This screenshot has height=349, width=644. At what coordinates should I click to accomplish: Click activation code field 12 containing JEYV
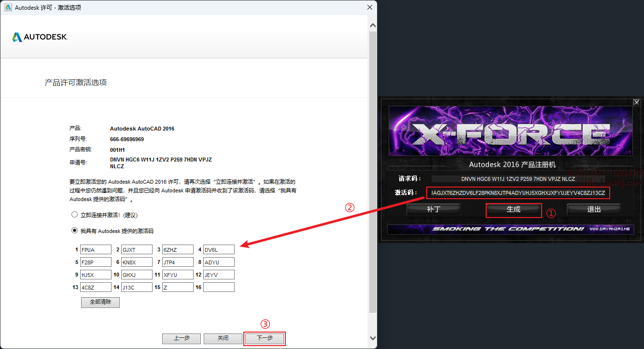(x=219, y=275)
